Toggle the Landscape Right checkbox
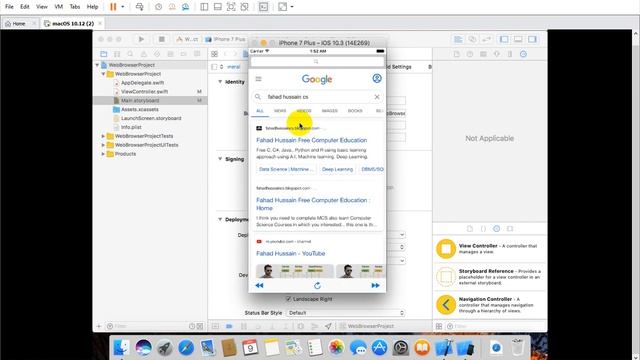 [x=289, y=299]
